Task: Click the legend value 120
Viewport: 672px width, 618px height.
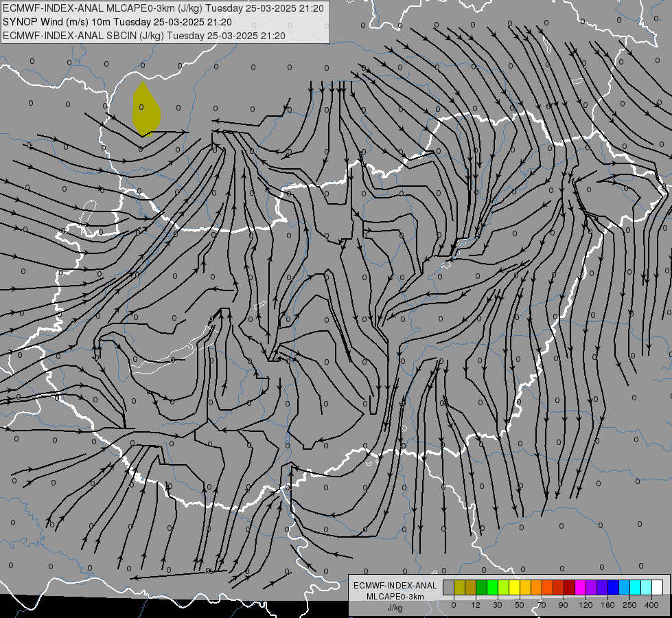Action: [x=586, y=605]
